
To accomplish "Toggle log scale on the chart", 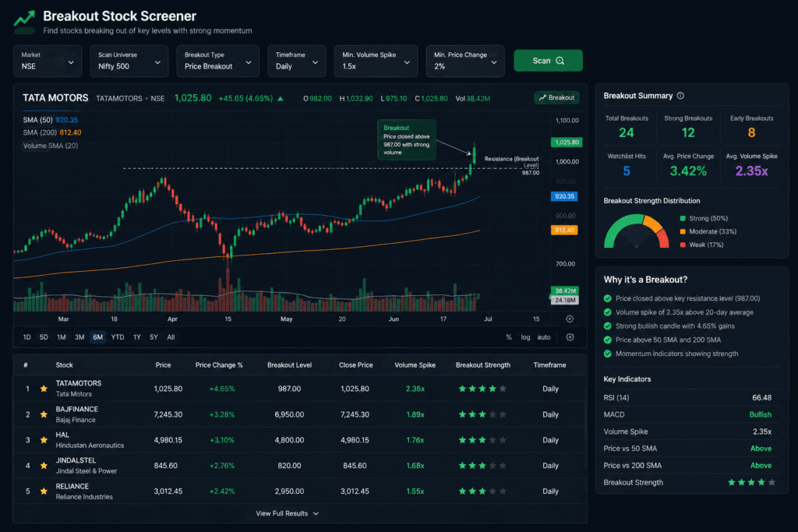I will 525,337.
